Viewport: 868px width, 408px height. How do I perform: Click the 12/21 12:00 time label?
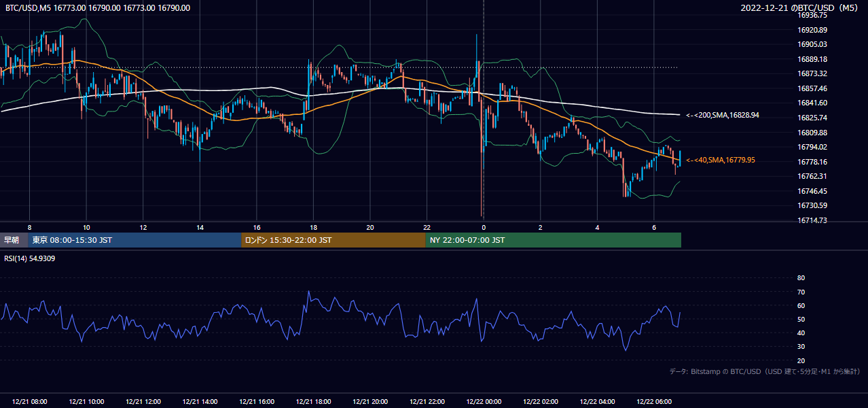tap(143, 402)
